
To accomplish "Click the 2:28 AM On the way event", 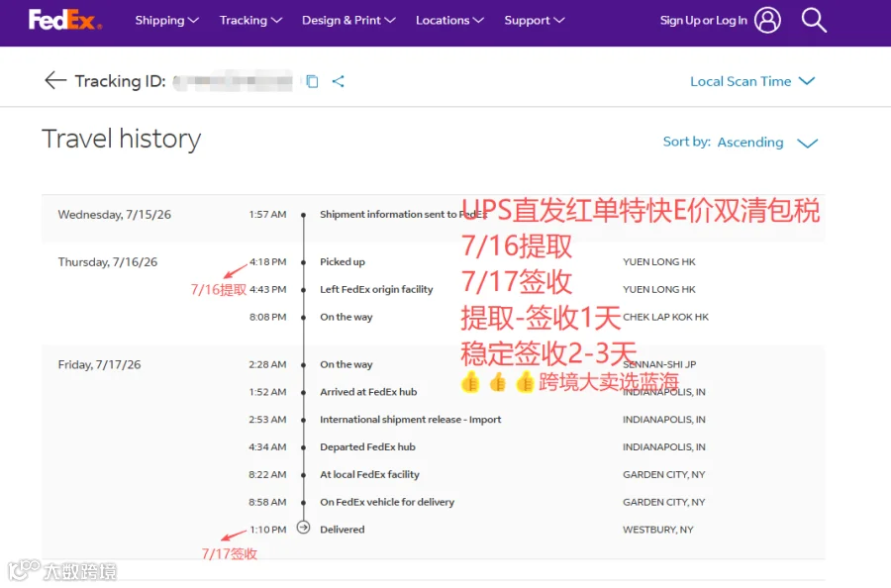I will point(346,364).
